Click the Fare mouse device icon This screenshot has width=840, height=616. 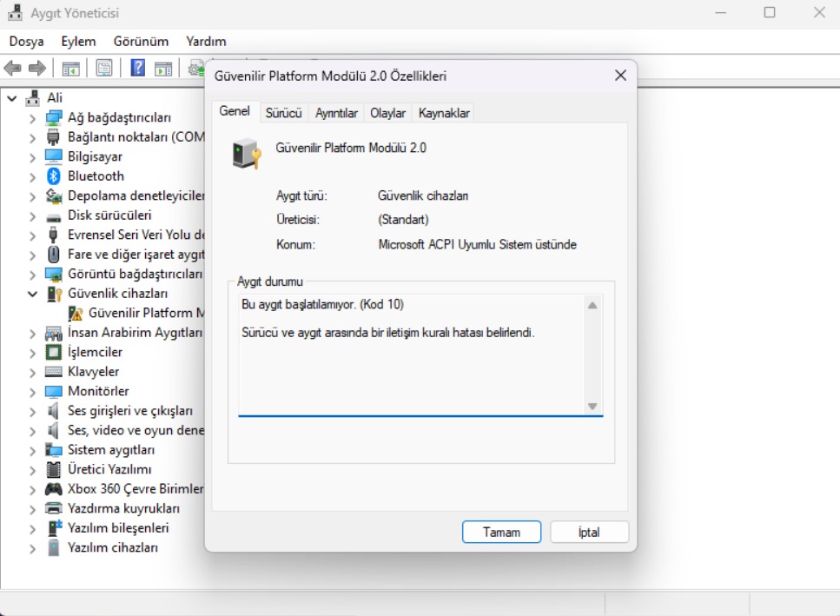pos(54,254)
